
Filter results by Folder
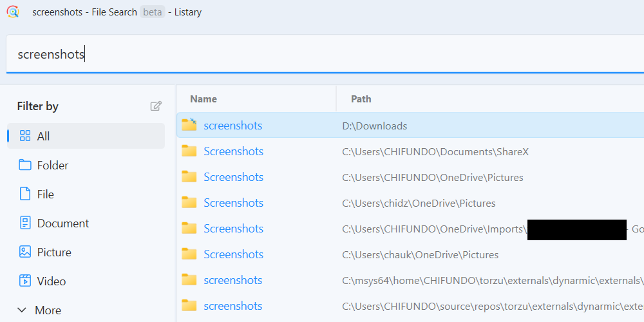53,166
